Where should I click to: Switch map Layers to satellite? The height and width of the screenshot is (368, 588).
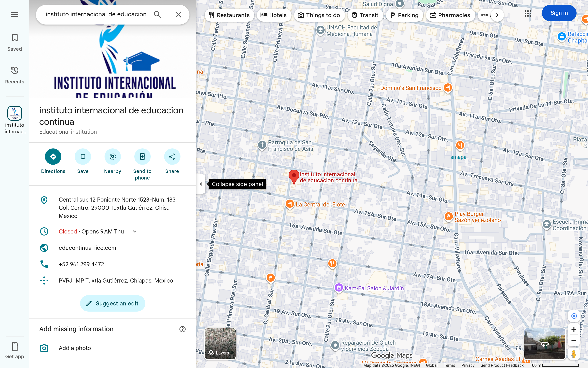220,344
